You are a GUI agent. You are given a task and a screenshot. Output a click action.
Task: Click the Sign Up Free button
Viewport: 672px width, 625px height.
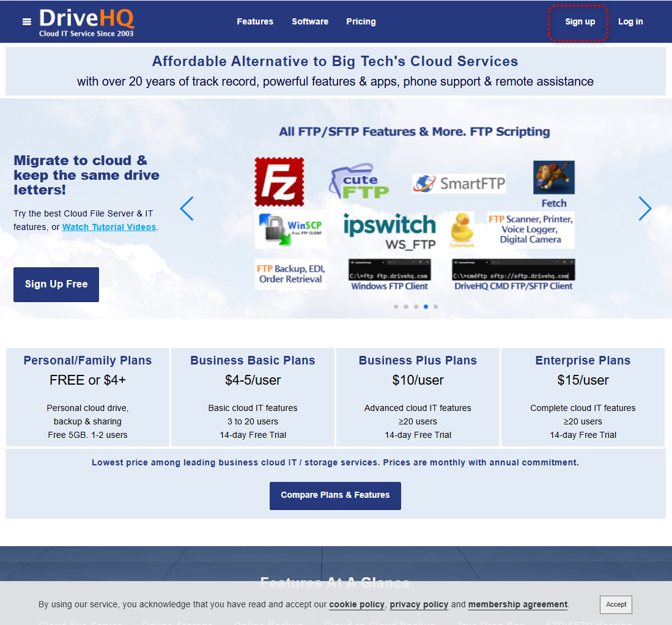[56, 284]
